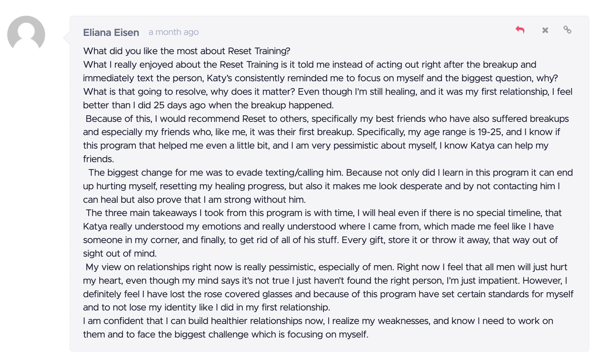Click the line "The three main takeaways"

tap(324, 213)
